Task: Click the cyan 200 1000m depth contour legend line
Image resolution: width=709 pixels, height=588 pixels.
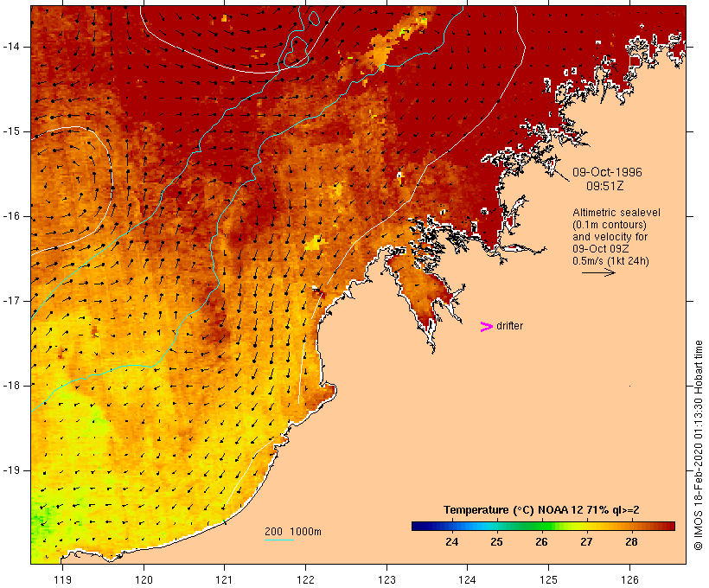Action: tap(279, 540)
